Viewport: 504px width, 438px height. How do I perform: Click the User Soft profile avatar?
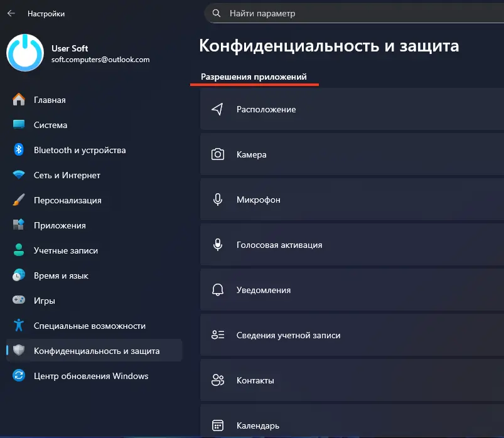25,53
